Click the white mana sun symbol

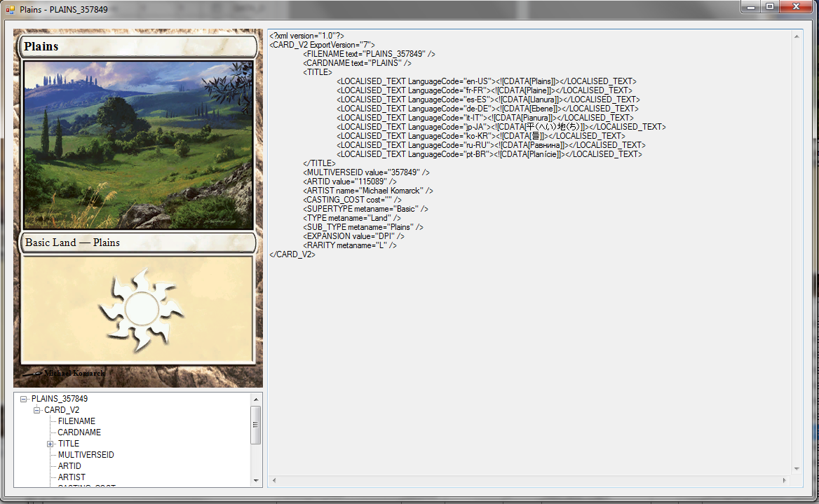[141, 310]
